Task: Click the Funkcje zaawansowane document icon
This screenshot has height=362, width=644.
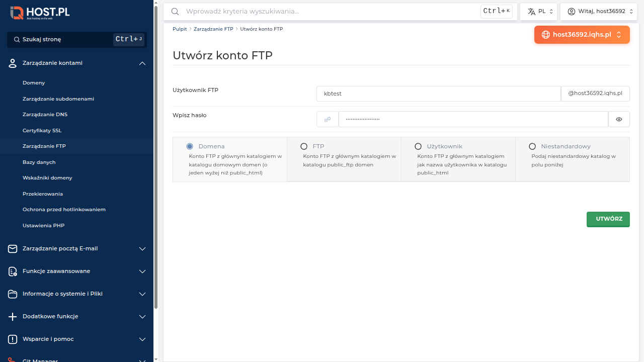Action: [13, 271]
